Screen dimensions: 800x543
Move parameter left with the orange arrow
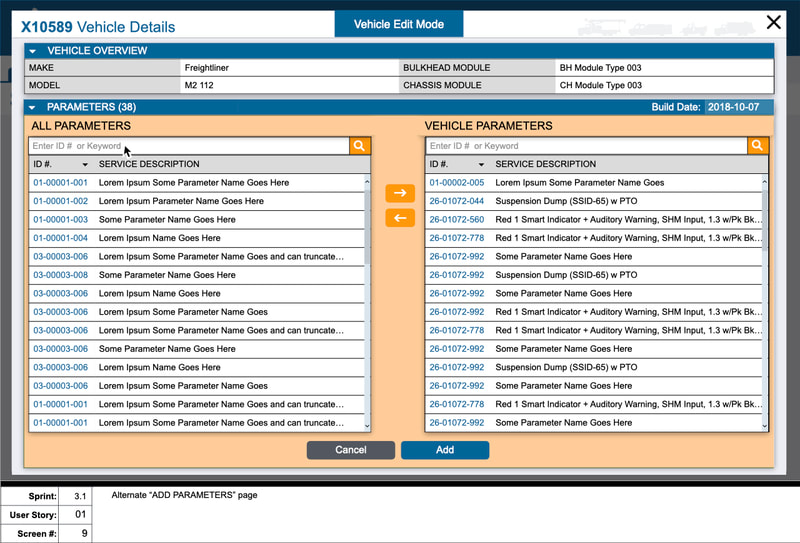point(400,218)
